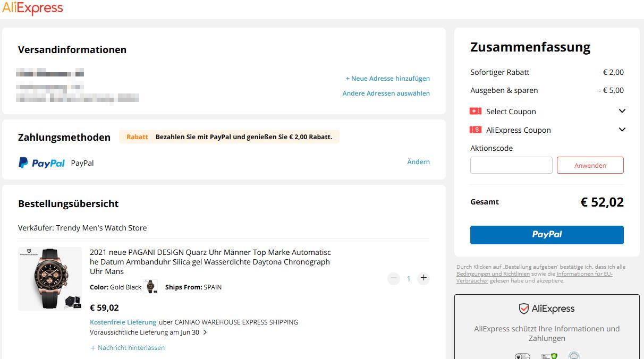This screenshot has height=359, width=644.
Task: Open the Gold Black color variant thumbnail
Action: click(151, 287)
